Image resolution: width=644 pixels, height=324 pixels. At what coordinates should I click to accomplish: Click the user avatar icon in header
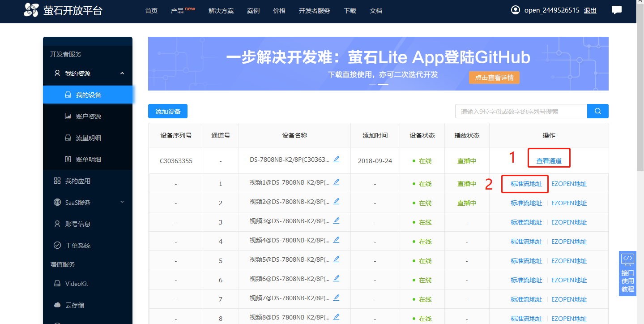click(x=516, y=10)
